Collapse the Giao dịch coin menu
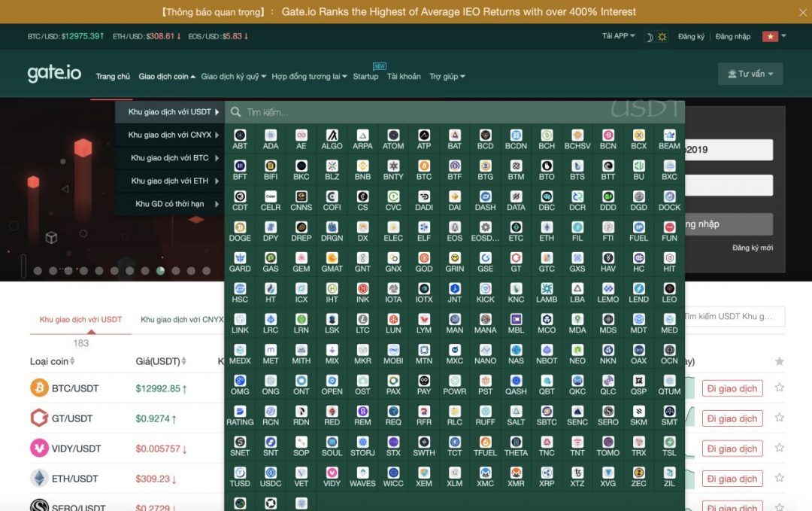 coord(167,77)
